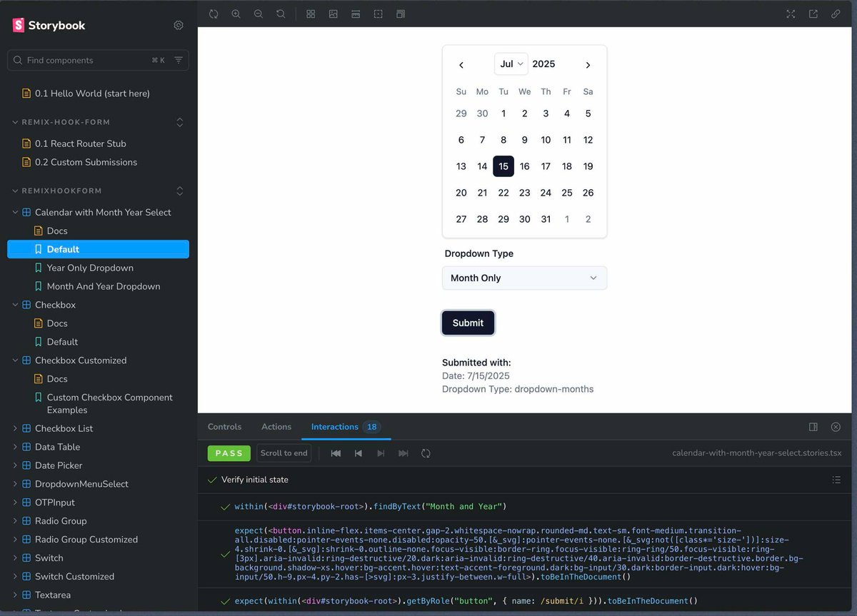Image resolution: width=857 pixels, height=616 pixels.
Task: Change addon panel orientation
Action: click(x=813, y=427)
